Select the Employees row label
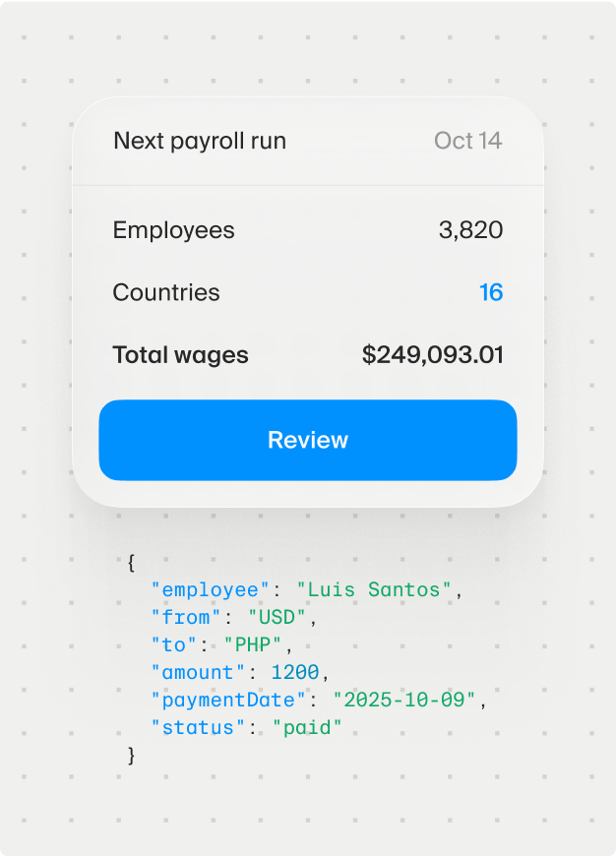Image resolution: width=616 pixels, height=856 pixels. coord(173,230)
